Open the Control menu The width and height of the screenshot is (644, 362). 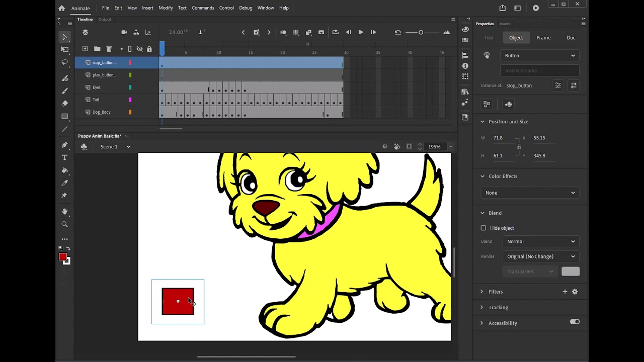coord(226,8)
